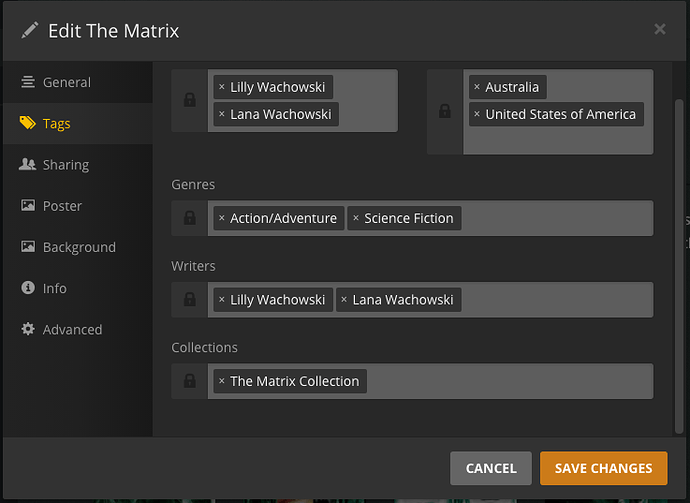The height and width of the screenshot is (503, 690).
Task: Remove the Science Fiction genre tag
Action: 356,218
